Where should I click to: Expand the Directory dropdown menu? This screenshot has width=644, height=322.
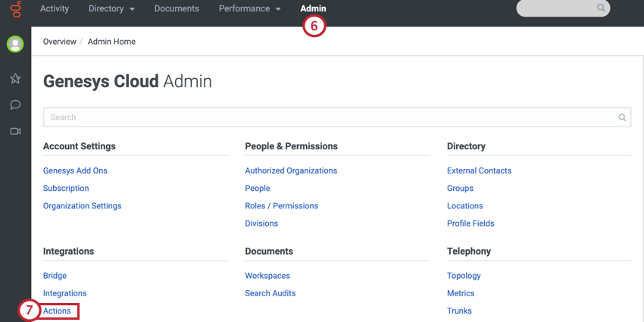tap(111, 9)
